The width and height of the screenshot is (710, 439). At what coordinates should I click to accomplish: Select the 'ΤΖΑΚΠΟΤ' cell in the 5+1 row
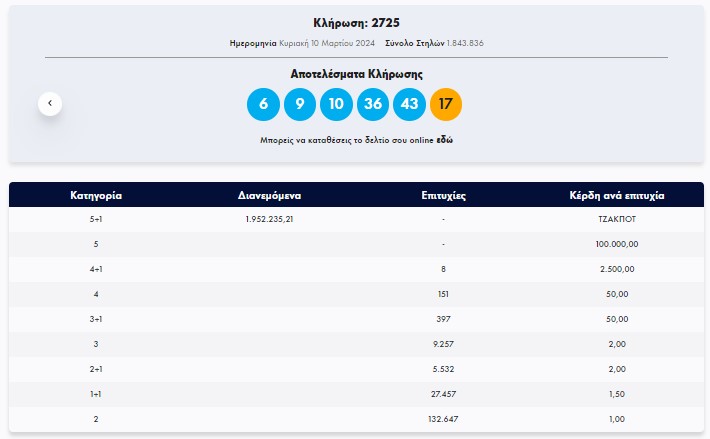tap(616, 220)
